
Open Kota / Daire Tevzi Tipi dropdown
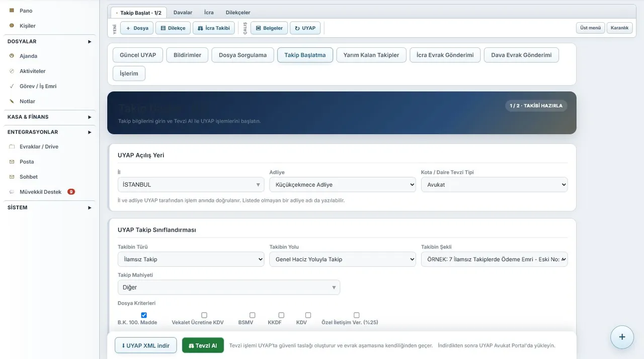[x=494, y=185]
